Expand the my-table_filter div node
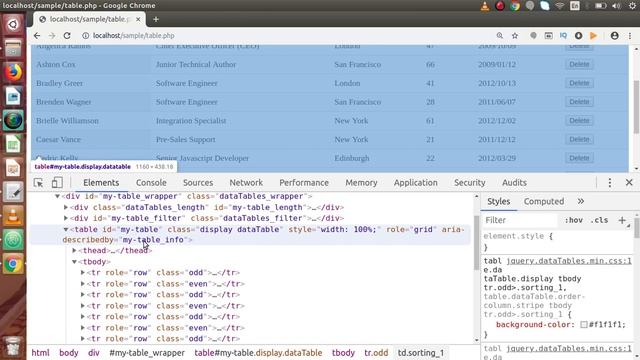 [x=66, y=218]
